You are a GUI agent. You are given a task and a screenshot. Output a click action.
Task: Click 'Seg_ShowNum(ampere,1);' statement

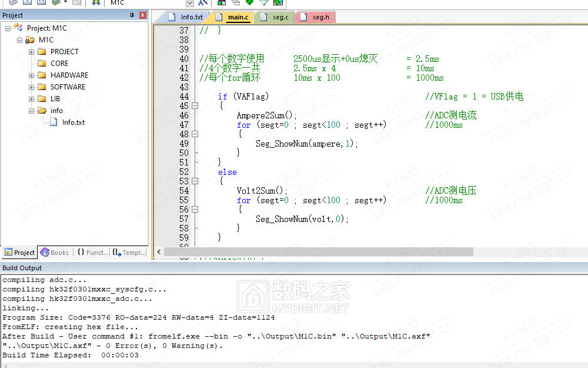pos(307,144)
